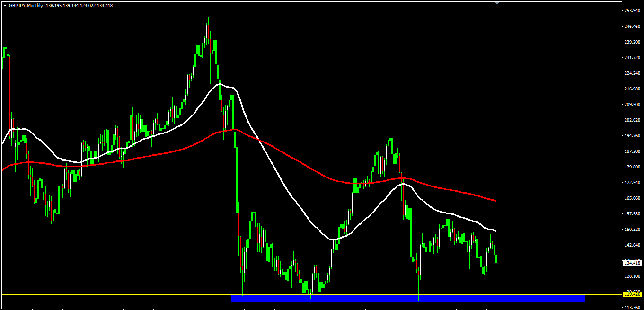This screenshot has height=310, width=644.
Task: Click the 253.940 price scale label
Action: pos(632,10)
